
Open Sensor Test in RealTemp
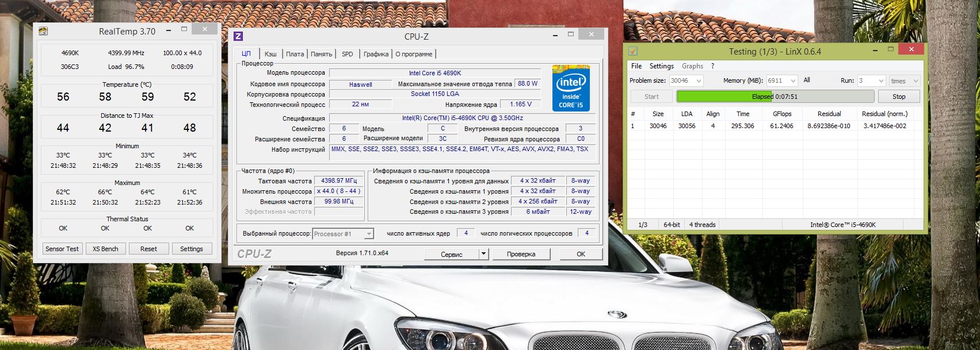62,249
